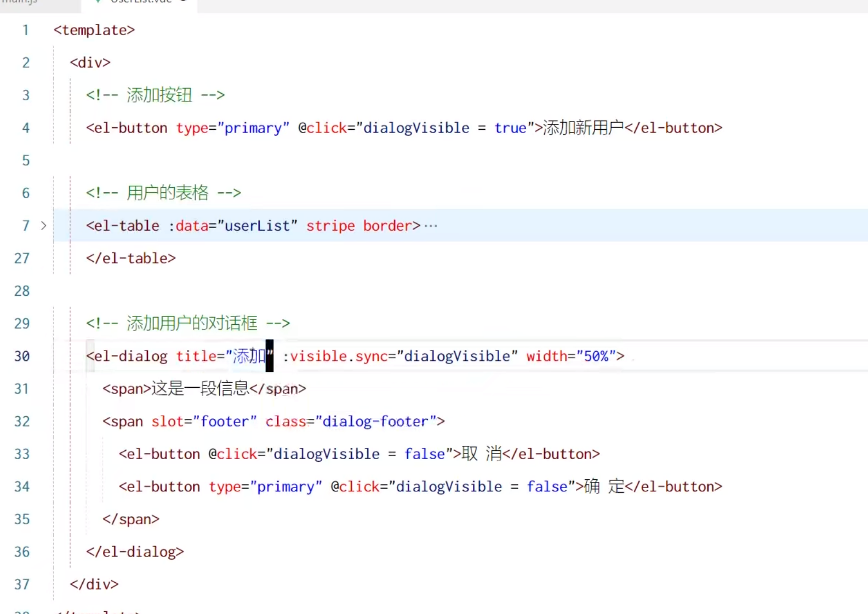The image size is (868, 614).
Task: Click the :visible.sync attribute on line 30
Action: coord(336,357)
